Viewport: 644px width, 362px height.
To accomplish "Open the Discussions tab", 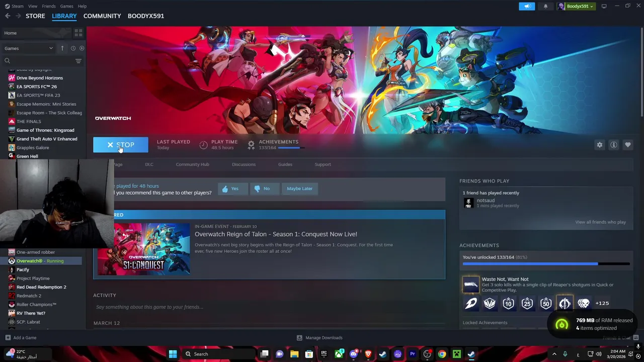I will 244,164.
